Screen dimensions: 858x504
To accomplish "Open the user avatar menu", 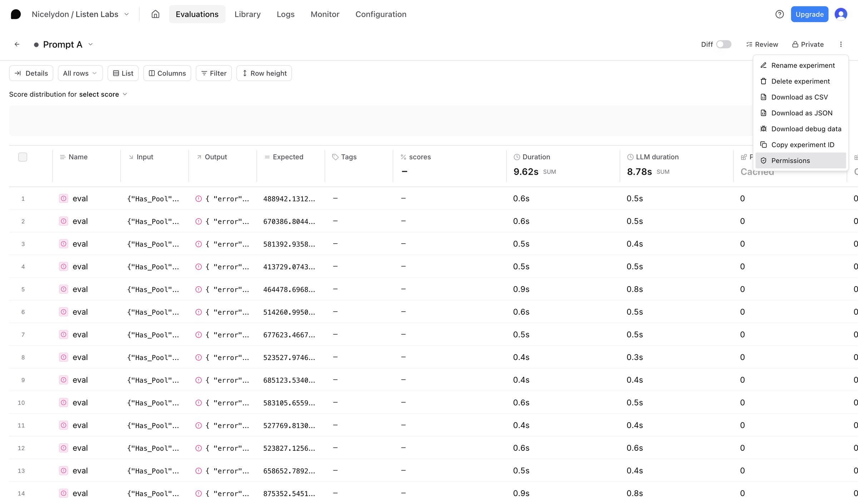I will click(841, 14).
